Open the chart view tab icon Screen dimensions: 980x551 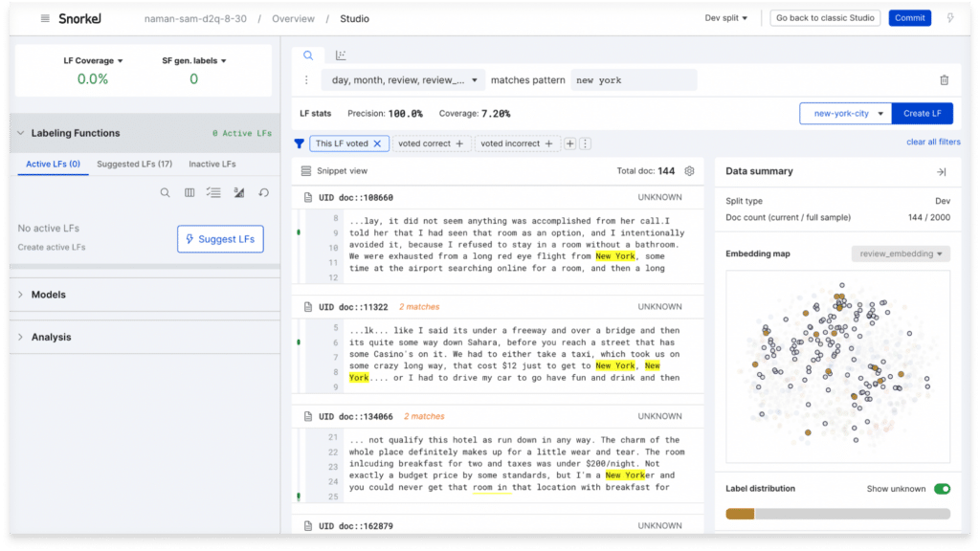click(341, 55)
